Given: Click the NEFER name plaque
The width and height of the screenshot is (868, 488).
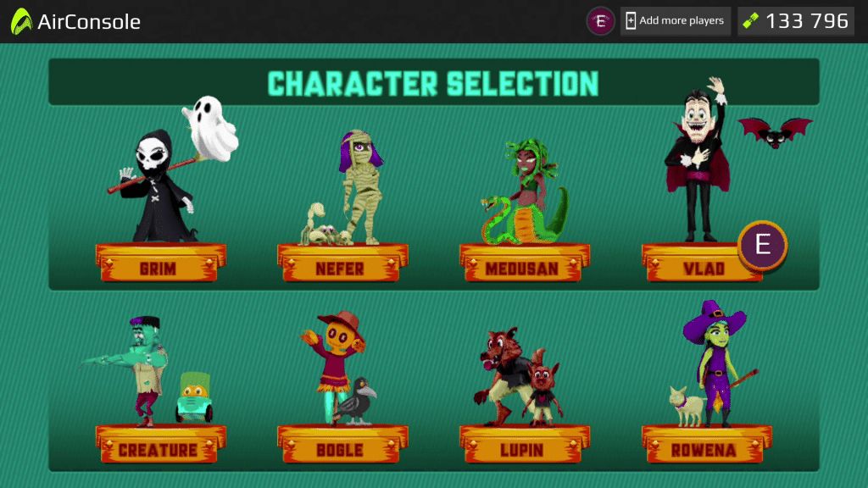Looking at the screenshot, I should (342, 263).
